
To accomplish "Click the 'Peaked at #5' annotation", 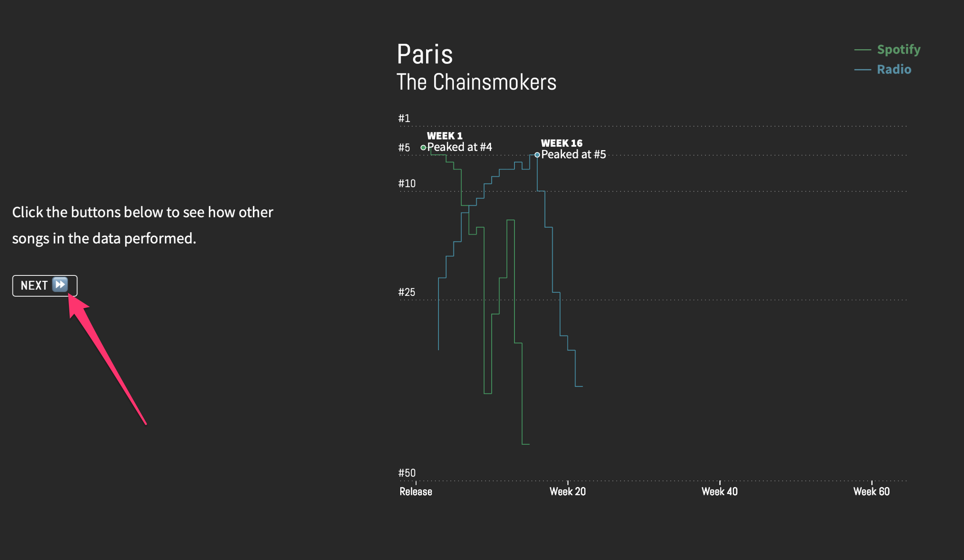I will [x=574, y=155].
